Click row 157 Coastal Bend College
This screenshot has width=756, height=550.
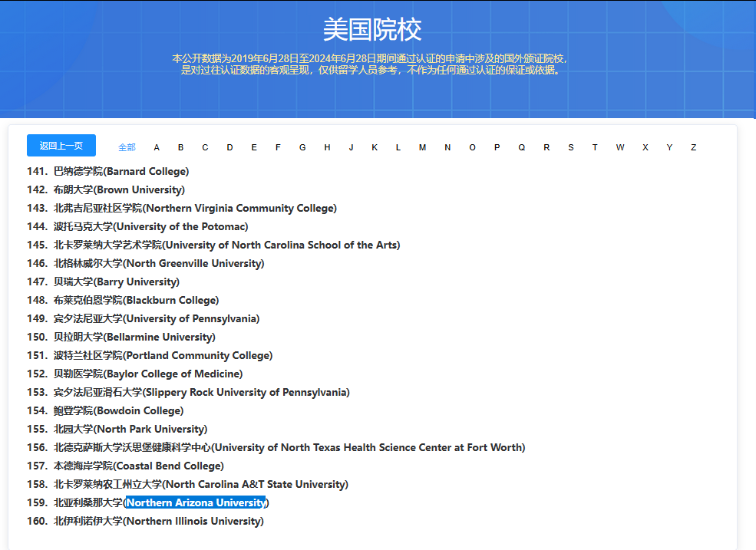[125, 466]
